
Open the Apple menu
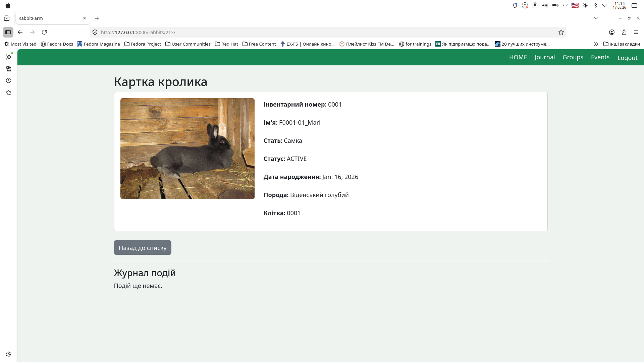[8, 5]
